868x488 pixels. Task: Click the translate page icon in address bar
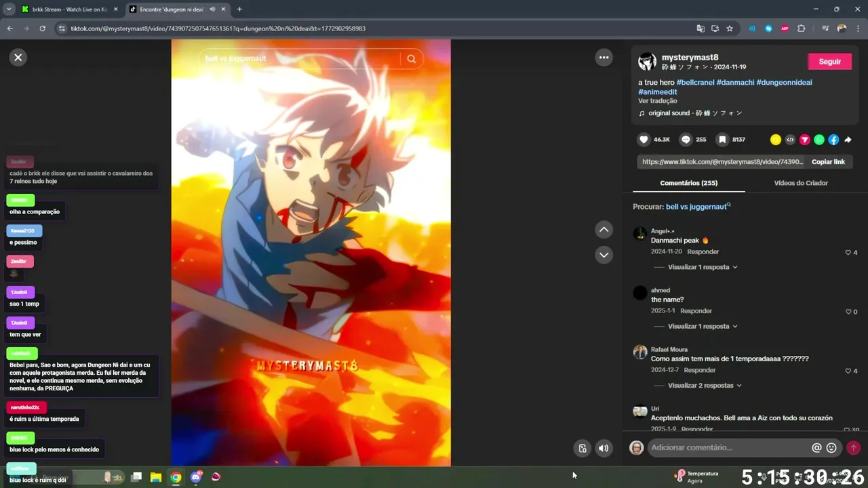point(701,28)
